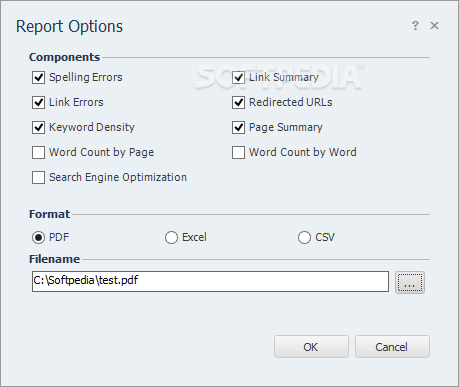Toggle the Redirected URLs checkbox
Viewport: 459px width, 387px height.
(x=238, y=102)
